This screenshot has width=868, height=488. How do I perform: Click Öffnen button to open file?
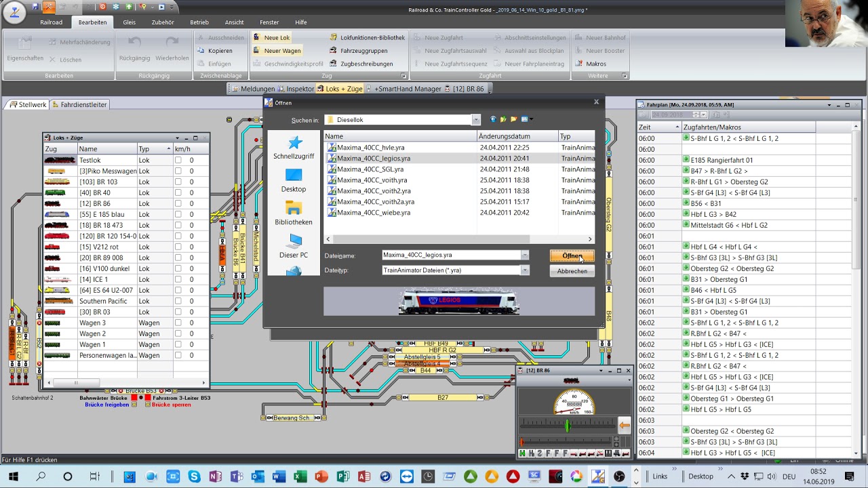[x=572, y=256]
